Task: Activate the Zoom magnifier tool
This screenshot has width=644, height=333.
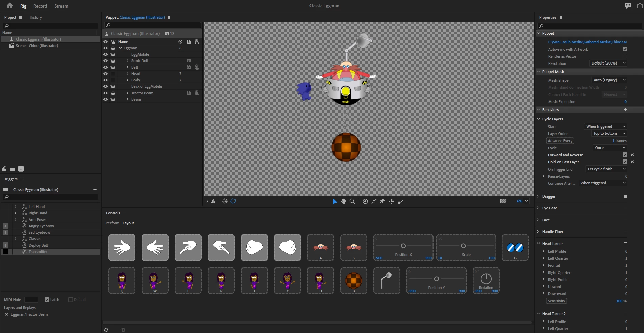Action: point(352,201)
